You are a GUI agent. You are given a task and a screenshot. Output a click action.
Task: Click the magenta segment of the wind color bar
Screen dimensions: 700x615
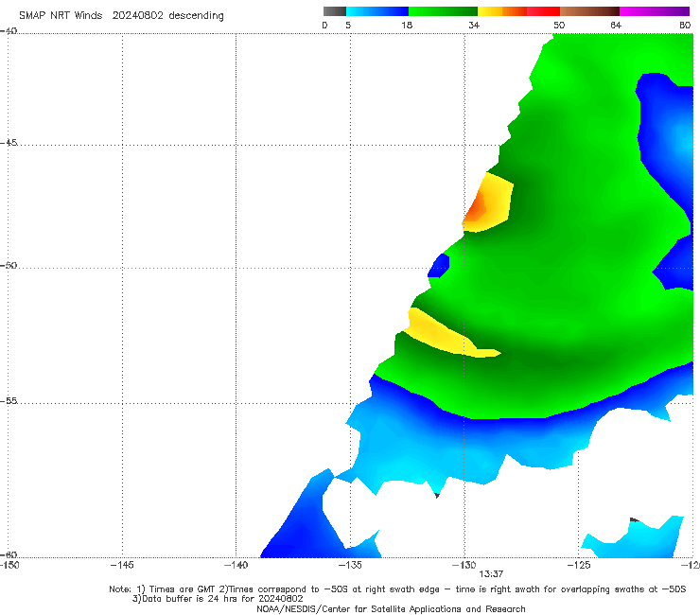(655, 11)
